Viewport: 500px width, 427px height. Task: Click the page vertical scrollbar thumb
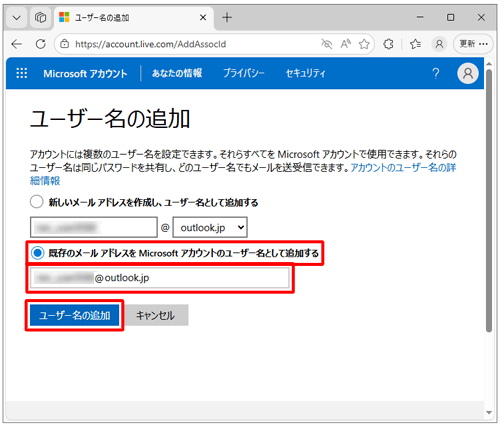pos(489,200)
